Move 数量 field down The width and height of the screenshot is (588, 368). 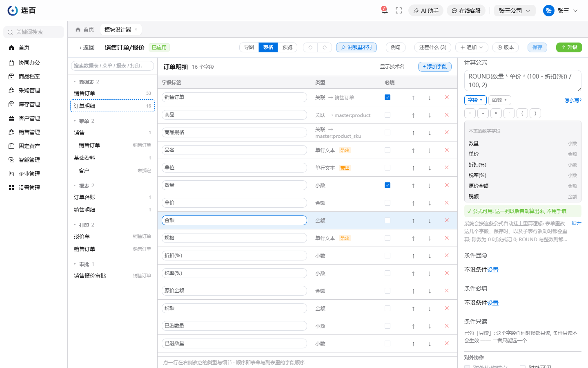[x=430, y=185]
